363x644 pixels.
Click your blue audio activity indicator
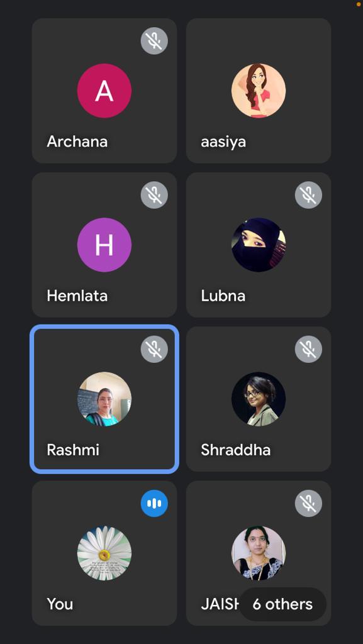pos(154,503)
